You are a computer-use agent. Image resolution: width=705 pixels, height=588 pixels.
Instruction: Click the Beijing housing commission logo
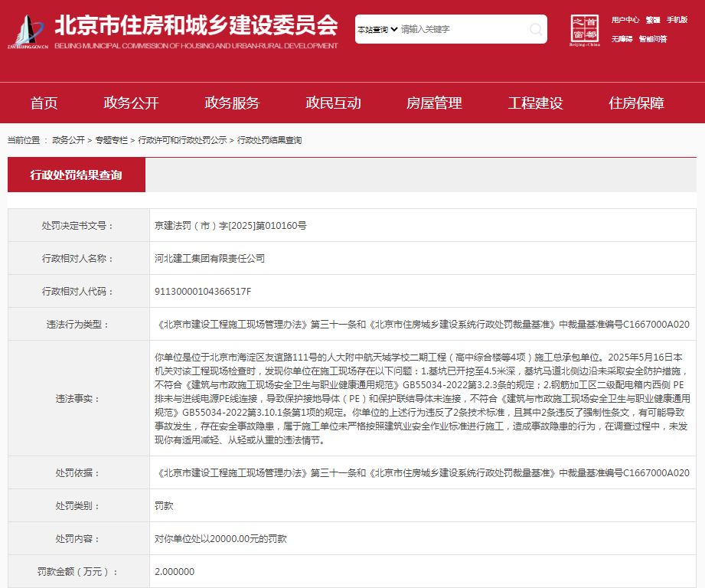28,31
